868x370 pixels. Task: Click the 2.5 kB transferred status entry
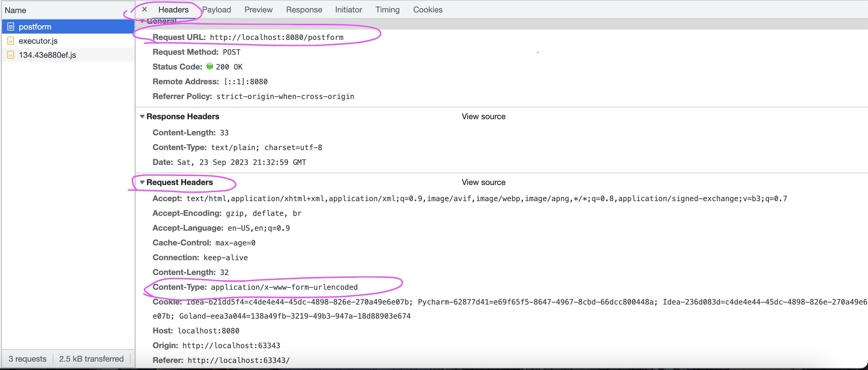pyautogui.click(x=91, y=359)
